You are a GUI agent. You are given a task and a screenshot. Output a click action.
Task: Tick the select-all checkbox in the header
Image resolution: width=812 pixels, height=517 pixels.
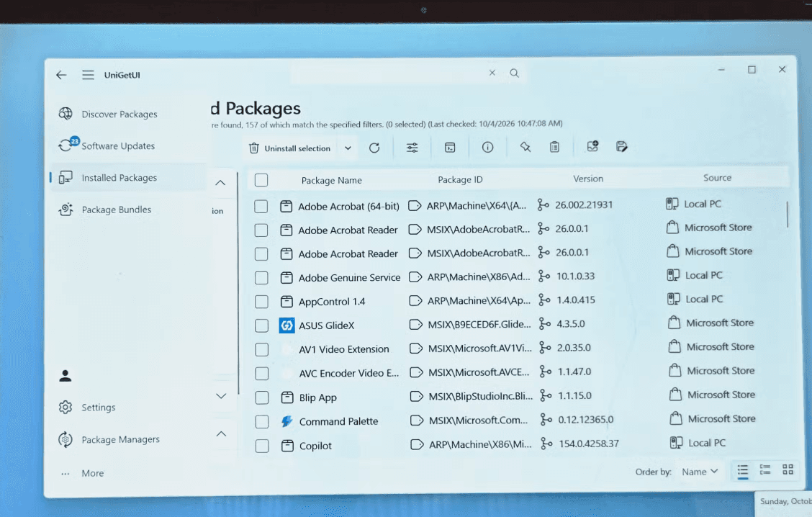[261, 180]
